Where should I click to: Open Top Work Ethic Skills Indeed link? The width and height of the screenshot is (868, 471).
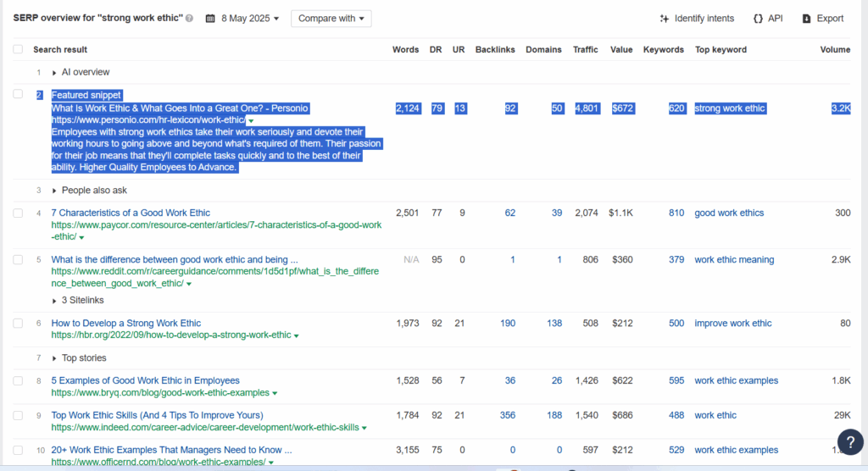[157, 415]
